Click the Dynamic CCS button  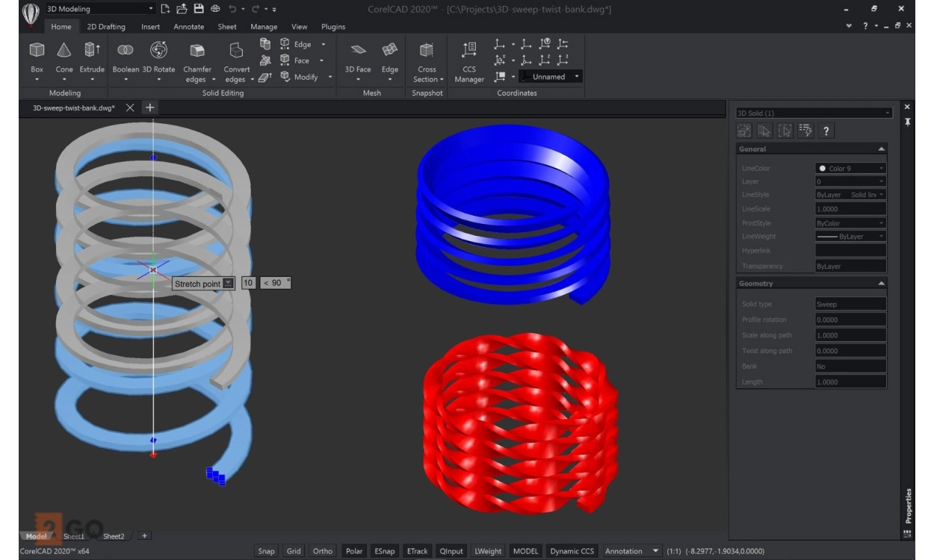tap(572, 551)
